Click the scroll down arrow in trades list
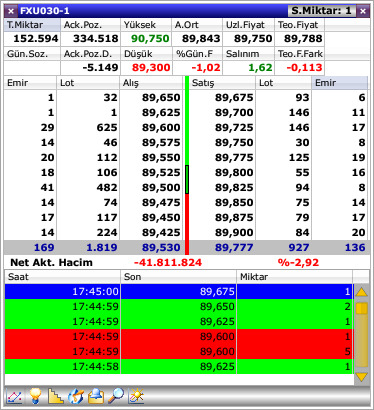The image size is (374, 410). [x=362, y=377]
